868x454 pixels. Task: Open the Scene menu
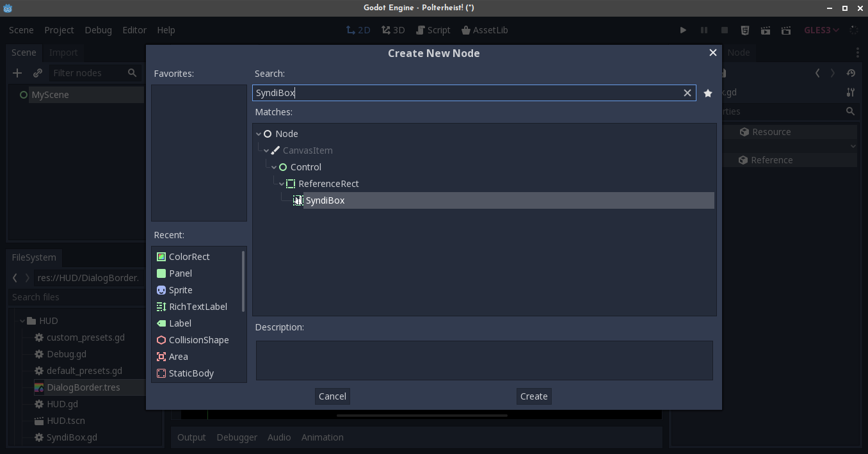point(21,30)
